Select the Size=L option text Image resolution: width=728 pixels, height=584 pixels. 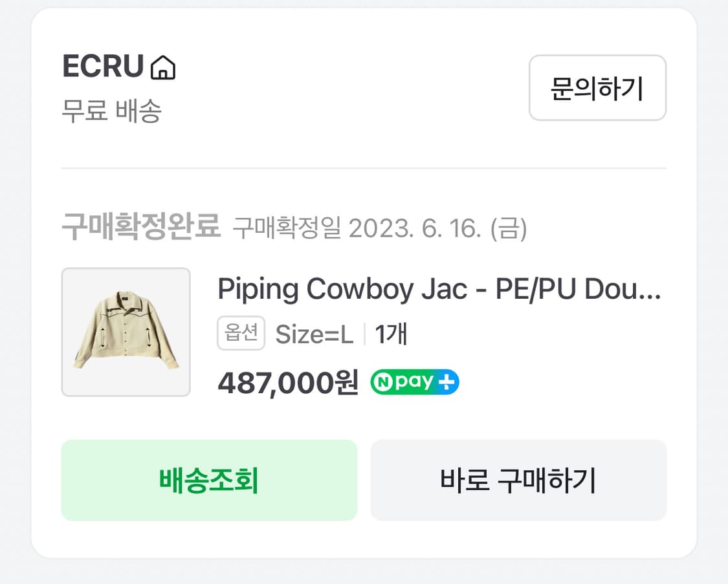pos(314,334)
